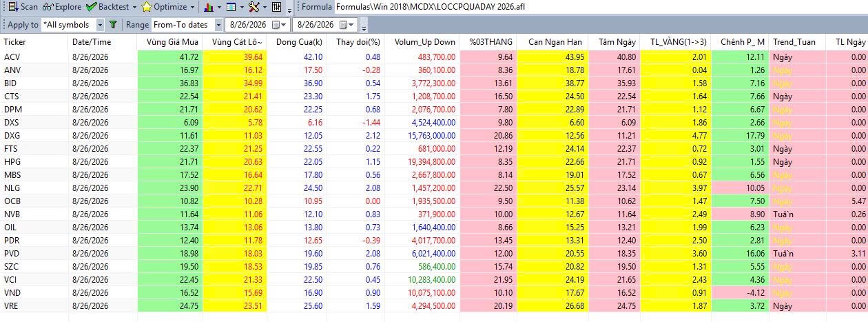868x322 pixels.
Task: Expand the Optimize dropdown arrow
Action: tap(192, 7)
